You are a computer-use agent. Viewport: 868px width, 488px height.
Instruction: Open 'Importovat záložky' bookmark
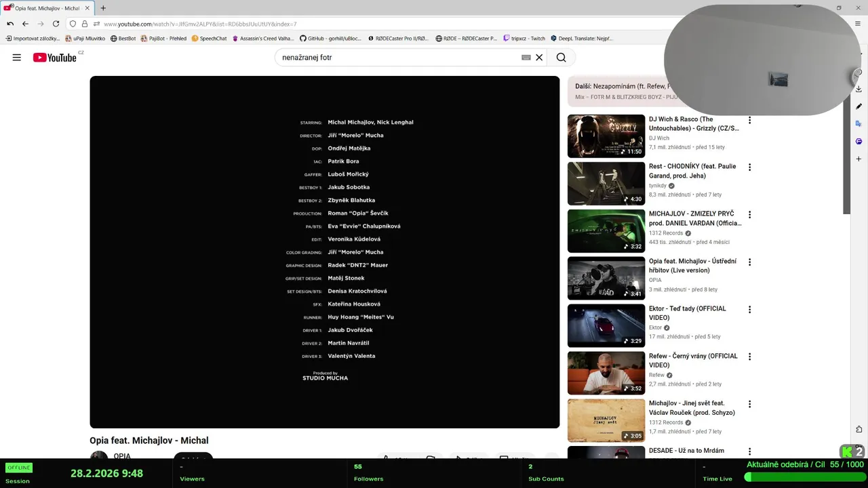[x=33, y=39]
